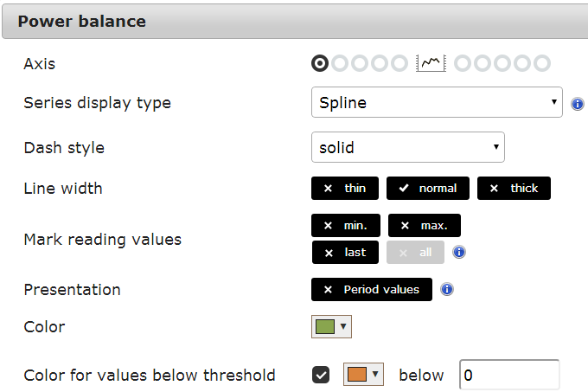The height and width of the screenshot is (392, 588).
Task: Open the Dash style solid dropdown
Action: pyautogui.click(x=407, y=147)
